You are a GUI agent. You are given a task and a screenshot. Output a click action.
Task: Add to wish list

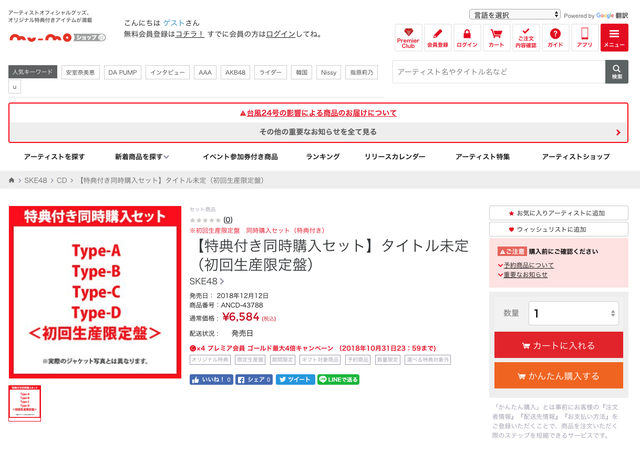559,229
